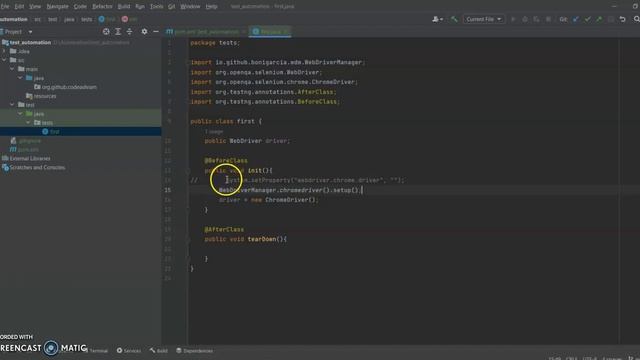The image size is (640, 360).
Task: Open the Build tool window
Action: coord(159,351)
